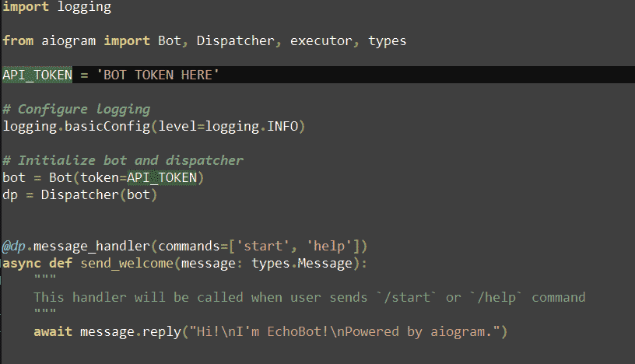Image resolution: width=635 pixels, height=364 pixels.
Task: Click the types import name
Action: tap(388, 41)
